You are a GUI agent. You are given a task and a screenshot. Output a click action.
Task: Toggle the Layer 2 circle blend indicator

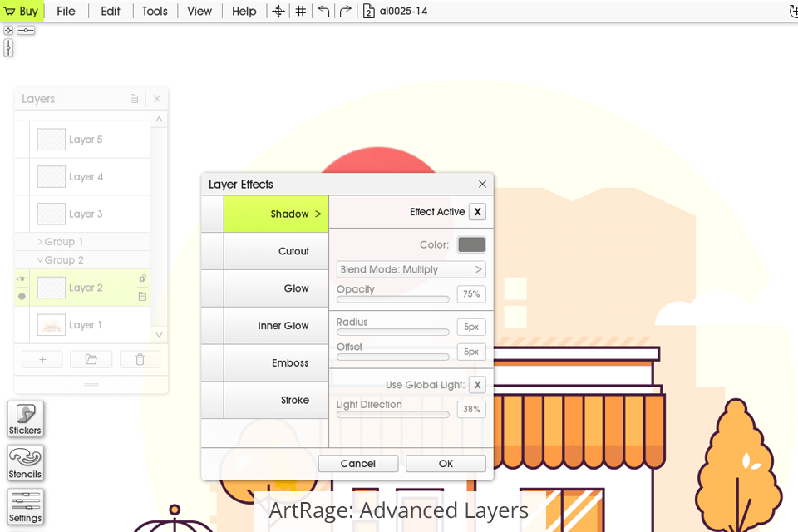click(22, 296)
